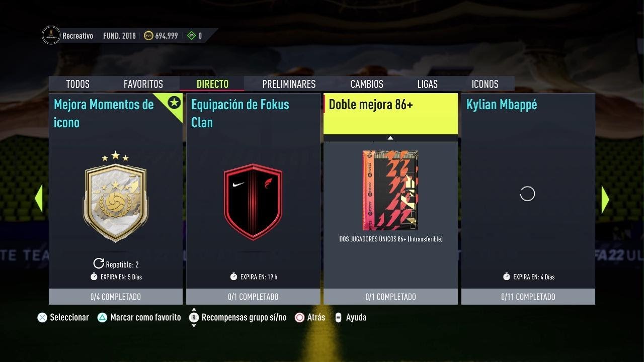This screenshot has height=362, width=644.
Task: Click the cross Seleccionar button icon
Action: click(42, 318)
